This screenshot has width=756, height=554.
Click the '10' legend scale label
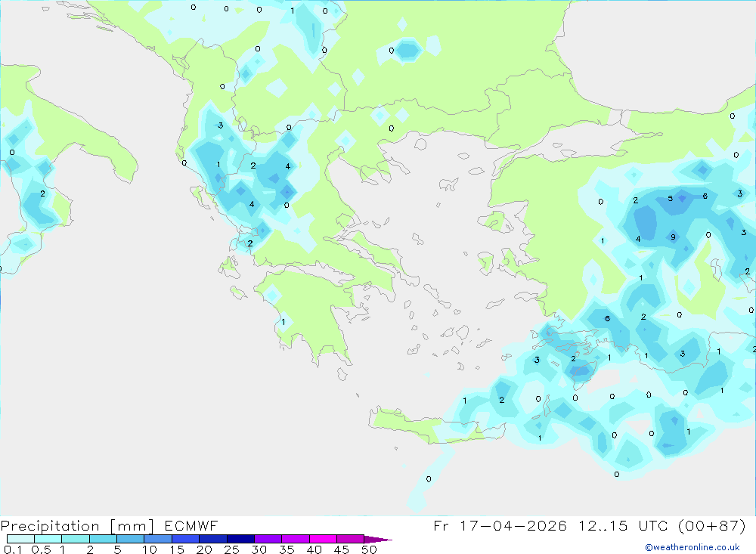pos(150,549)
